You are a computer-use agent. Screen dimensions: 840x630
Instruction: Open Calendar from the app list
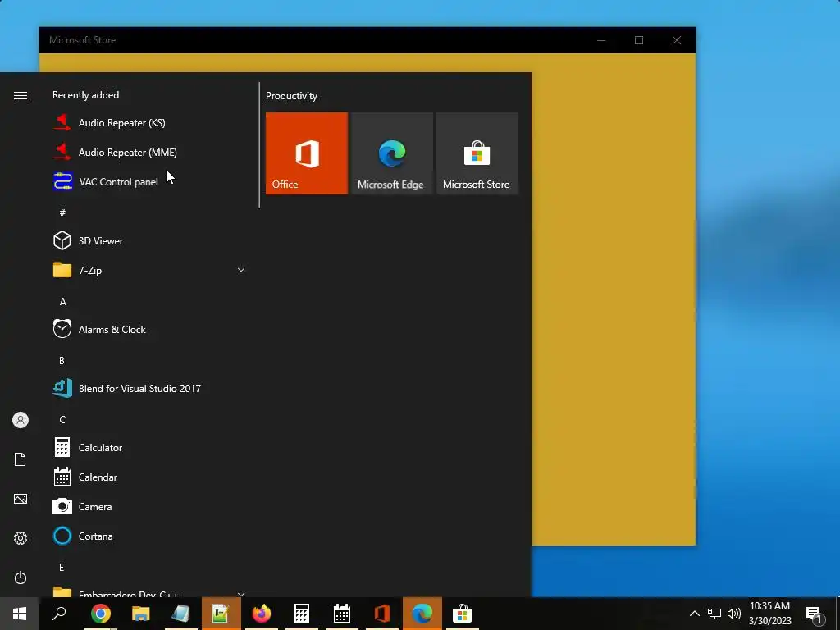pyautogui.click(x=149, y=477)
